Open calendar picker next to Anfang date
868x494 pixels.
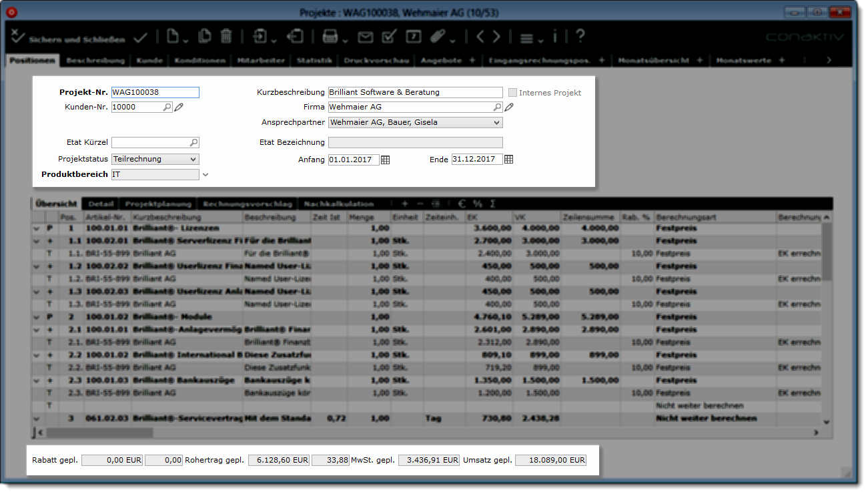(385, 160)
